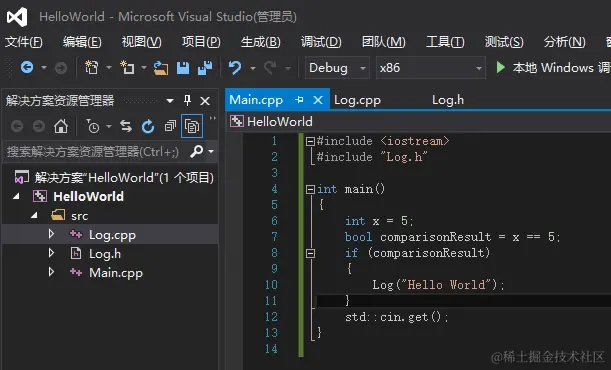Open the 测试(S) menu
This screenshot has height=370, width=611.
504,42
